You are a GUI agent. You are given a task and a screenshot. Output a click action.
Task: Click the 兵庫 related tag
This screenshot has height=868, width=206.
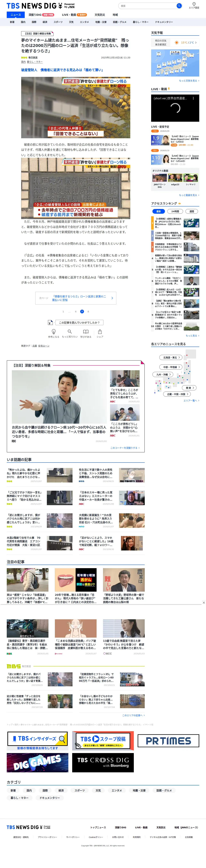35,346
